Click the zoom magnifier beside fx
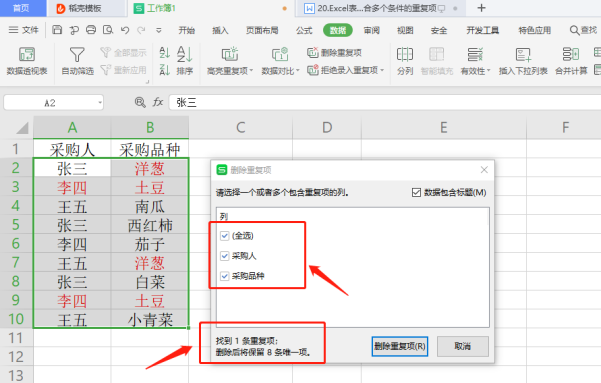 click(x=140, y=102)
